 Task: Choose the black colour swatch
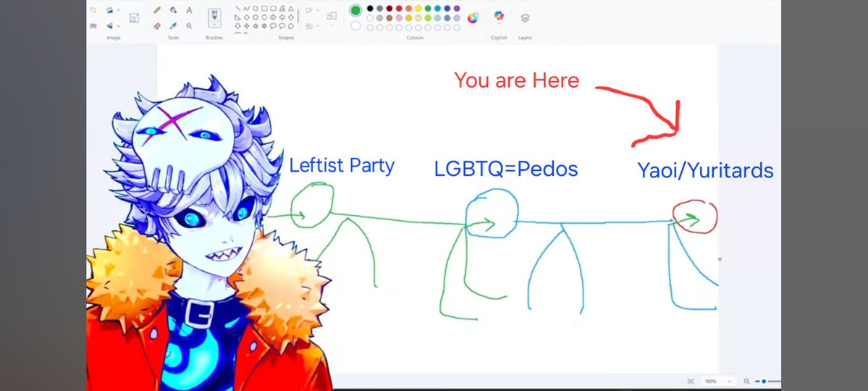pyautogui.click(x=371, y=8)
